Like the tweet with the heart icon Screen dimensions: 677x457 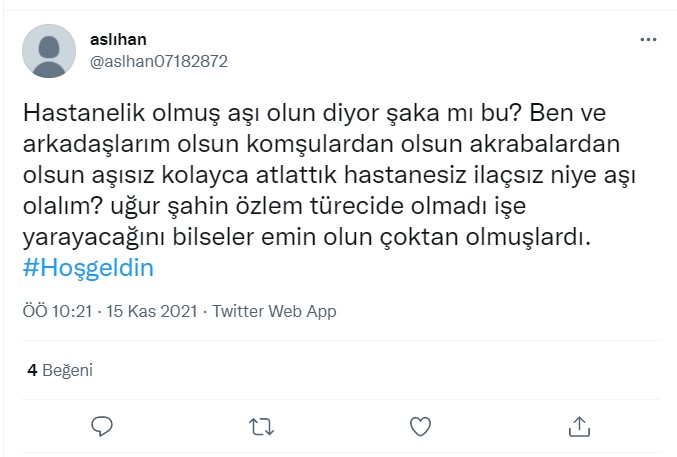[x=420, y=427]
